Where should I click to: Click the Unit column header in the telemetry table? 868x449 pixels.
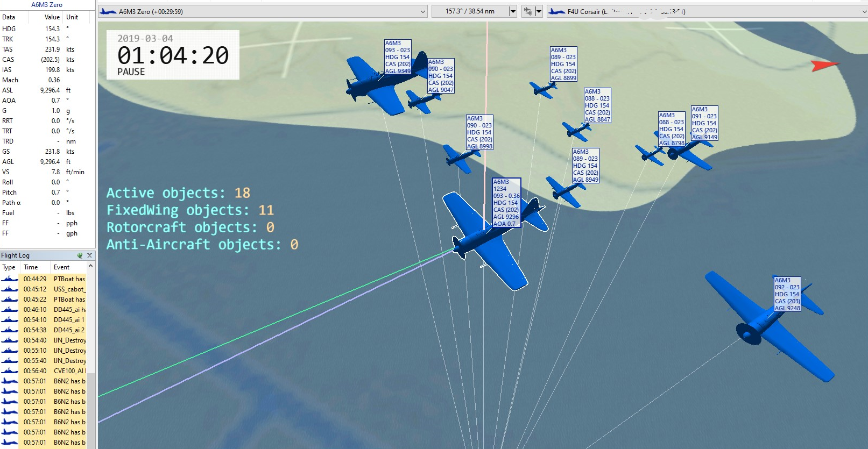[x=72, y=17]
